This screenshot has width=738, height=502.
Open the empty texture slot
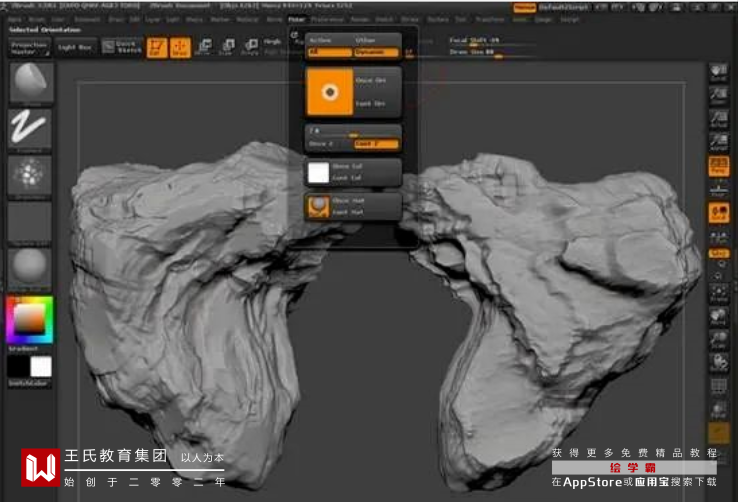(31, 222)
